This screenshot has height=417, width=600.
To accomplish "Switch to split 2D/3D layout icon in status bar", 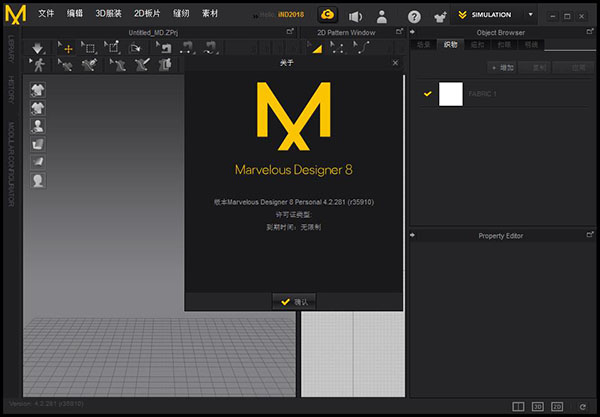I will tap(518, 406).
